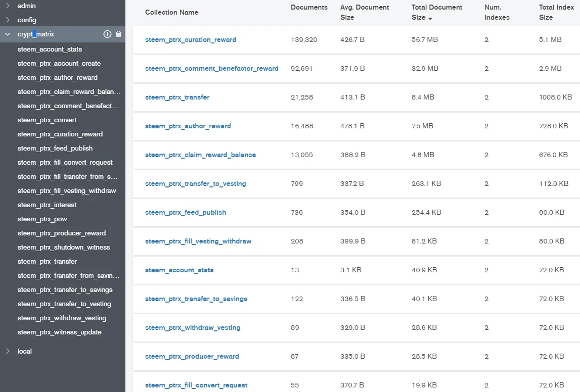This screenshot has width=580, height=392.
Task: Click the 56.7 MB total size cell
Action: (x=425, y=39)
